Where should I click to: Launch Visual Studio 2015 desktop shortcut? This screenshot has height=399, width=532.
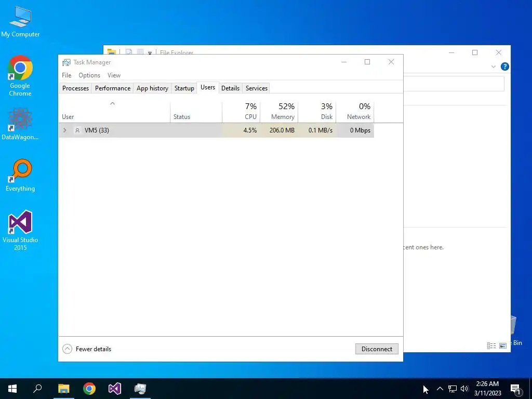[20, 230]
